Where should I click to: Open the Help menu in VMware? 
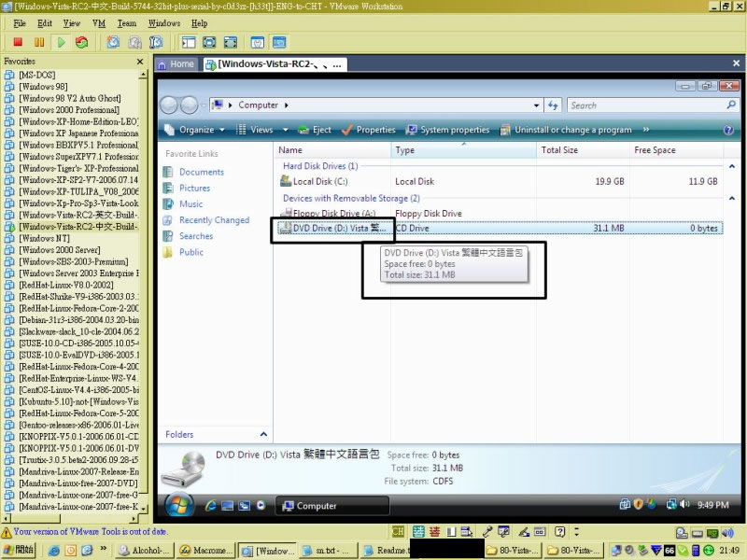[199, 23]
